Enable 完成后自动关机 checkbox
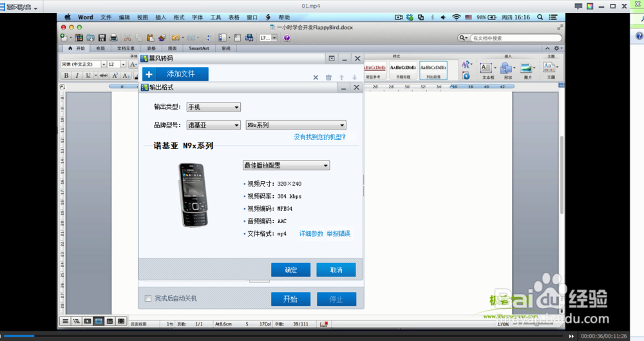644x341 pixels. 148,298
